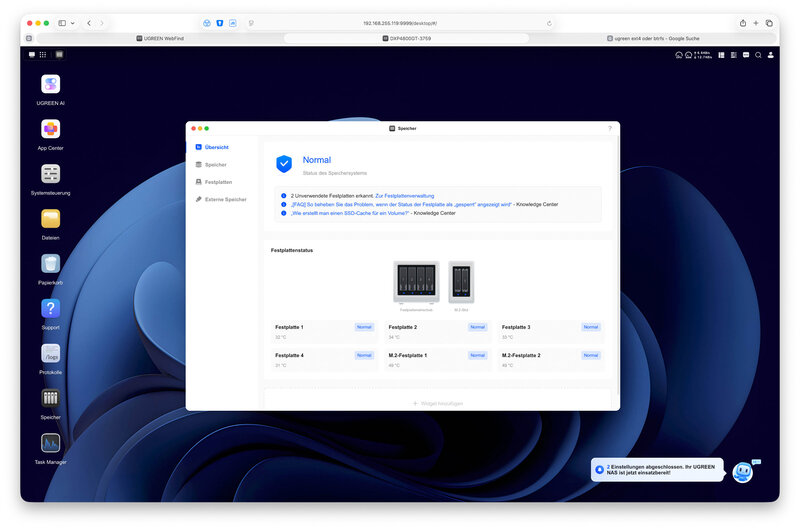Click Widget hinzufügen button
The image size is (800, 529).
[x=438, y=404]
